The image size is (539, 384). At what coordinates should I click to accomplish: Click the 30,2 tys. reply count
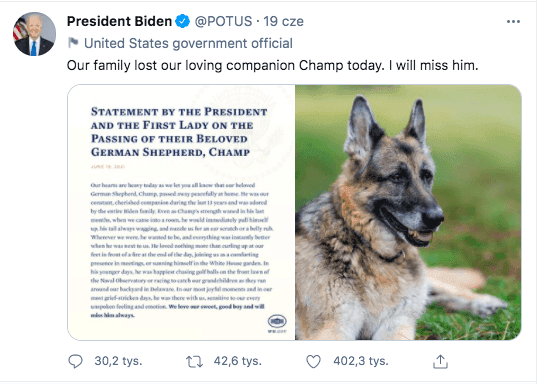[x=118, y=361]
